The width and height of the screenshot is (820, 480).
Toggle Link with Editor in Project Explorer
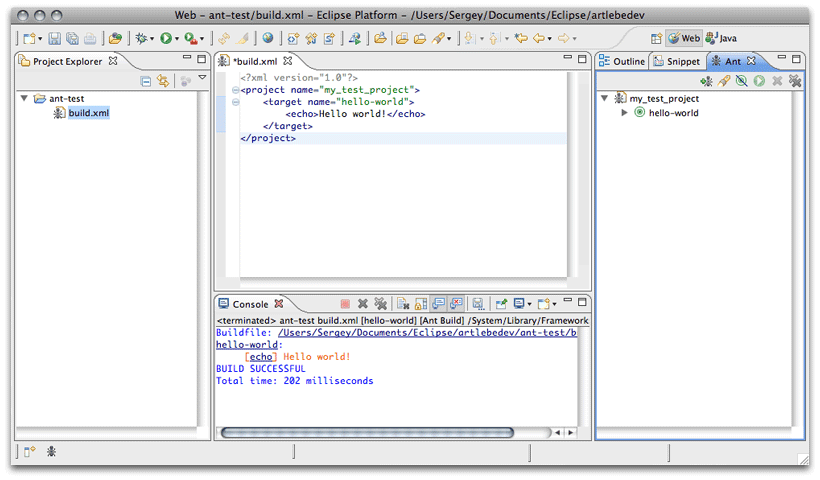[x=163, y=81]
